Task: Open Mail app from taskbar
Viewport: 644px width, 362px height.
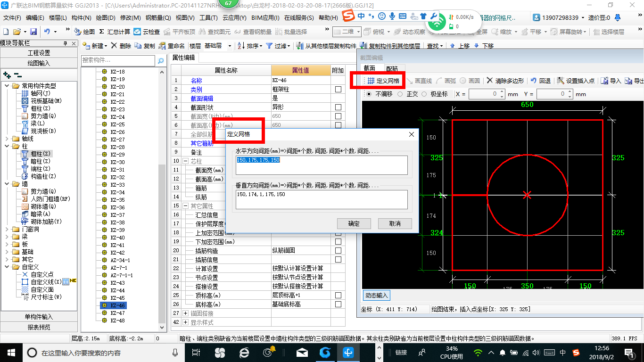Action: click(x=302, y=352)
